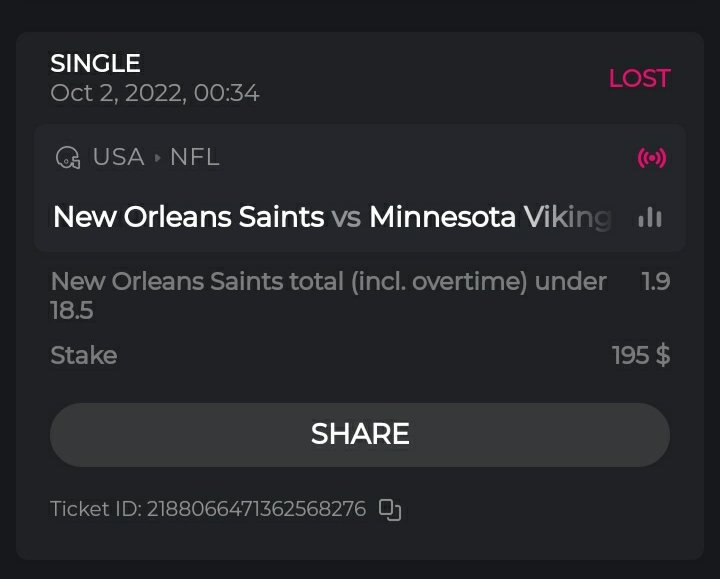The height and width of the screenshot is (579, 720).
Task: Click the arrow between USA and NFL
Action: coord(157,158)
